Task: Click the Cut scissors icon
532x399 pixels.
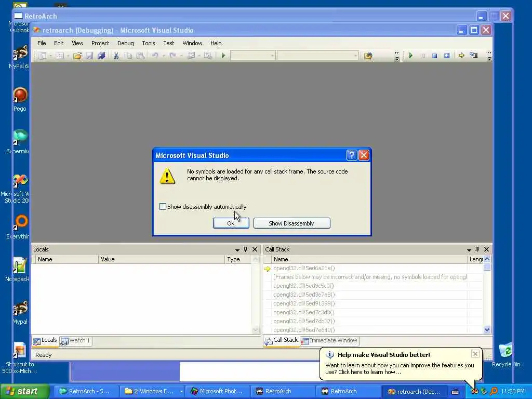Action: point(116,56)
